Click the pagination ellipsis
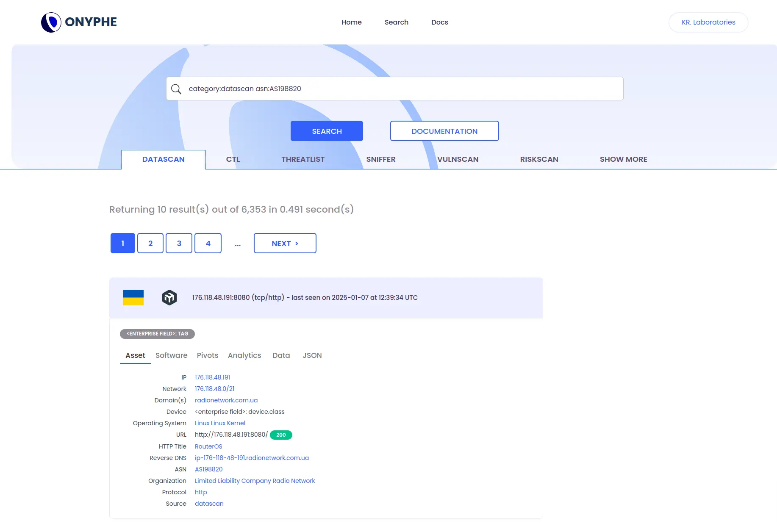This screenshot has width=777, height=532. click(238, 243)
